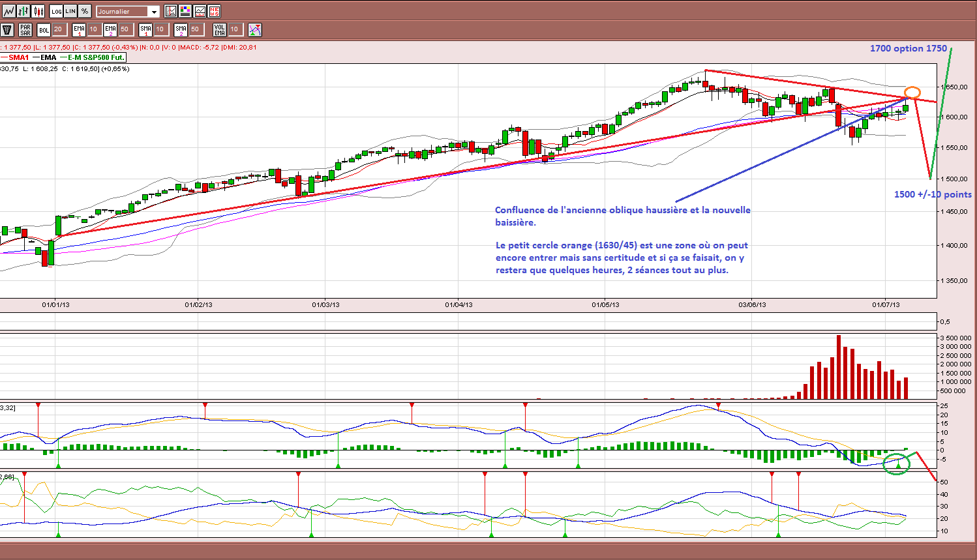Screen dimensions: 977x560
Task: Click the C: 1 377,50 (-0,43%) value
Action: tap(106, 47)
